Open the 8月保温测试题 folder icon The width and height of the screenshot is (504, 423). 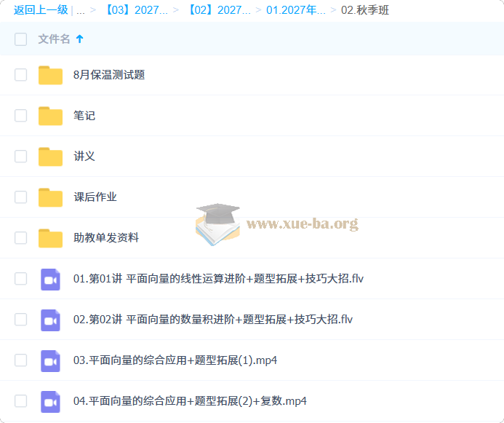point(50,75)
